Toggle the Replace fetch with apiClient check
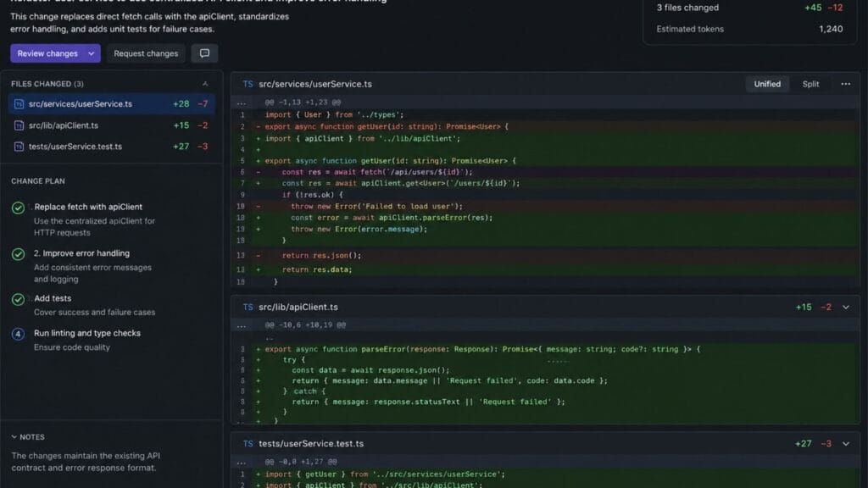 coord(19,208)
